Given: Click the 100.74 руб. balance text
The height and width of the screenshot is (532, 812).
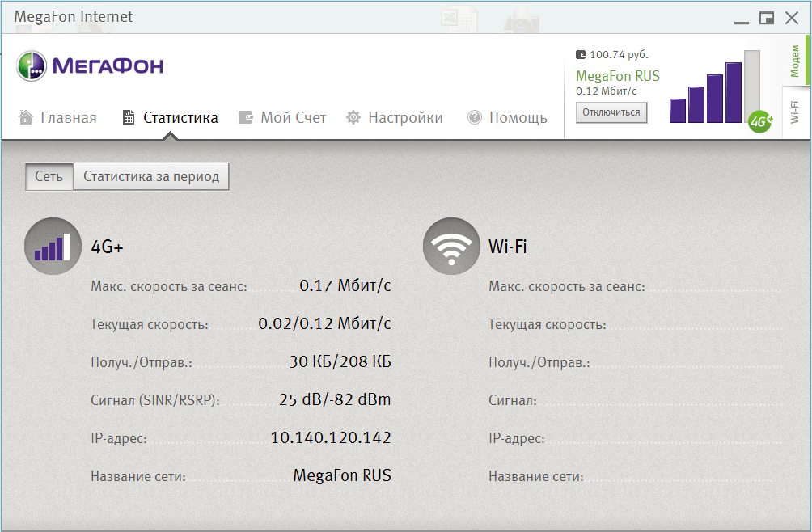Looking at the screenshot, I should click(x=619, y=54).
